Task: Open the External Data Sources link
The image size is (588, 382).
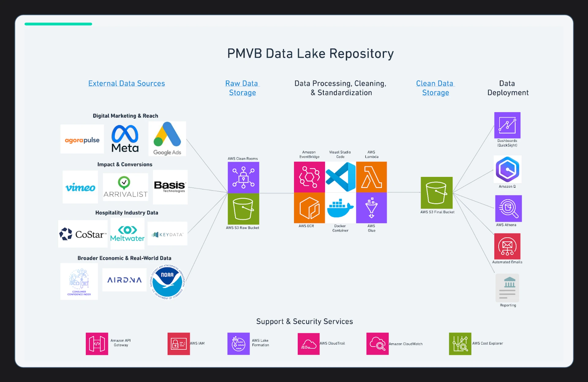Action: pyautogui.click(x=126, y=83)
